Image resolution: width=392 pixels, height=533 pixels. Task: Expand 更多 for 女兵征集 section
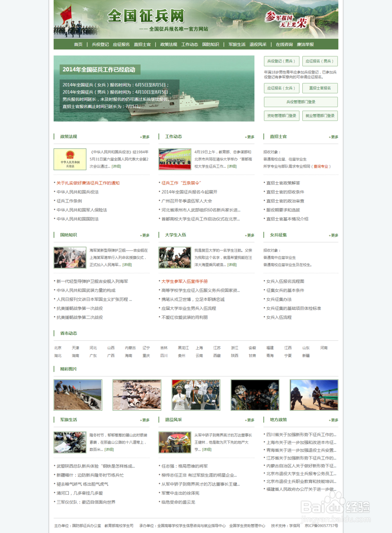334,235
